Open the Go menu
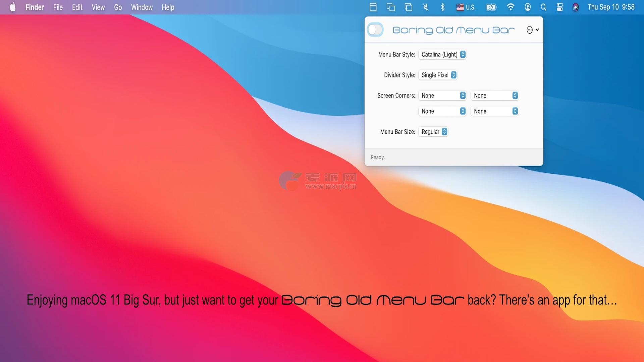This screenshot has height=362, width=644. 118,7
